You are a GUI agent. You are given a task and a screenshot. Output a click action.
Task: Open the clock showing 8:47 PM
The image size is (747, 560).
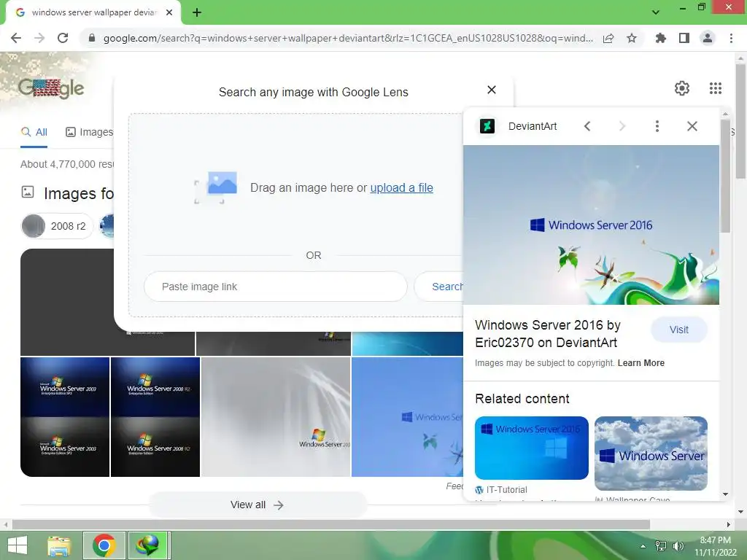tap(716, 546)
